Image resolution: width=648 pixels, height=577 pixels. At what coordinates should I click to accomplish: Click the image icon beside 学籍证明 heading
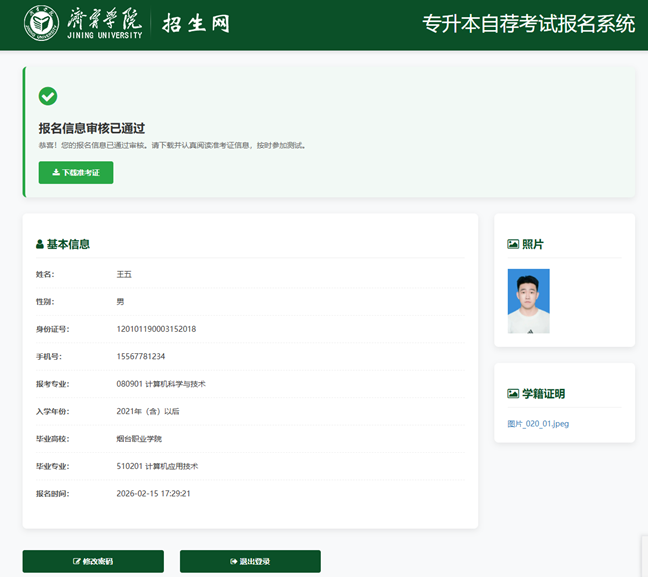pos(513,394)
